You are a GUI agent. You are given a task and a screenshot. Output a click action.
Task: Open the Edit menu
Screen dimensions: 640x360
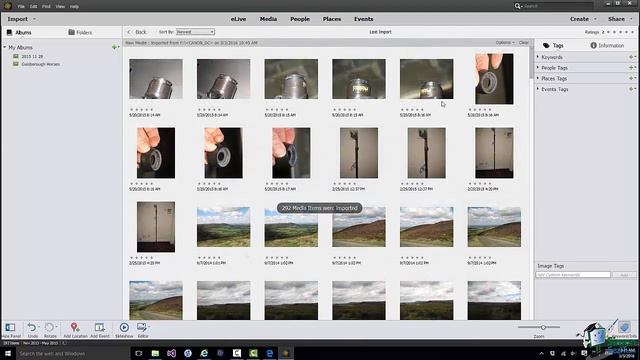pyautogui.click(x=33, y=7)
